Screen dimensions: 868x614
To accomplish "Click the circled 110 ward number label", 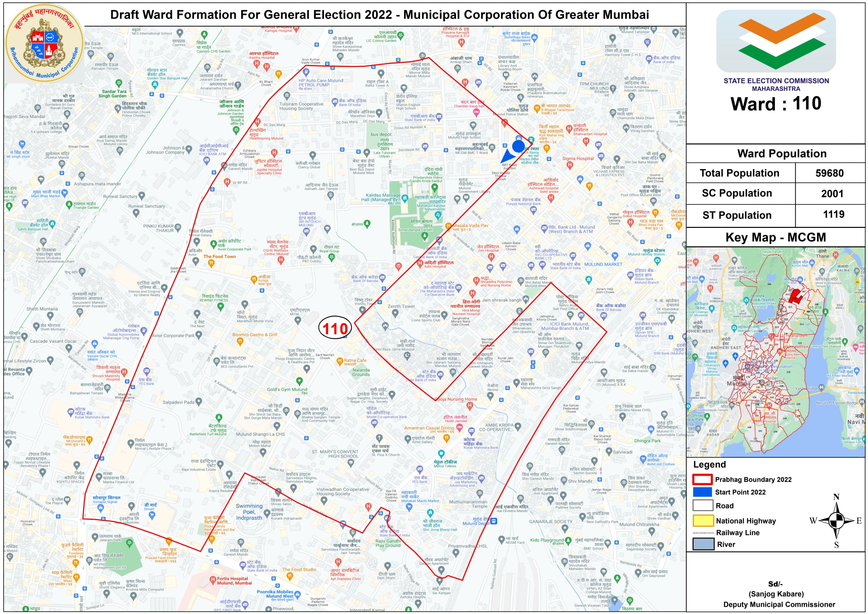I will (x=335, y=328).
